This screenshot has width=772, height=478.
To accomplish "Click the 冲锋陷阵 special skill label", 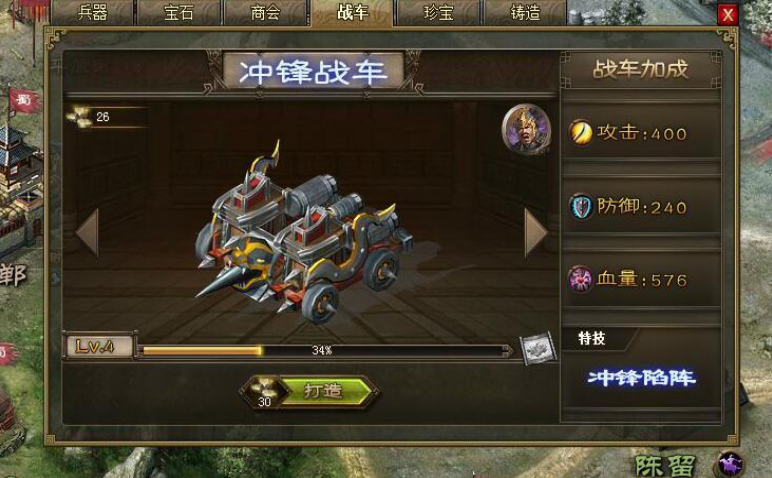I will (x=642, y=378).
